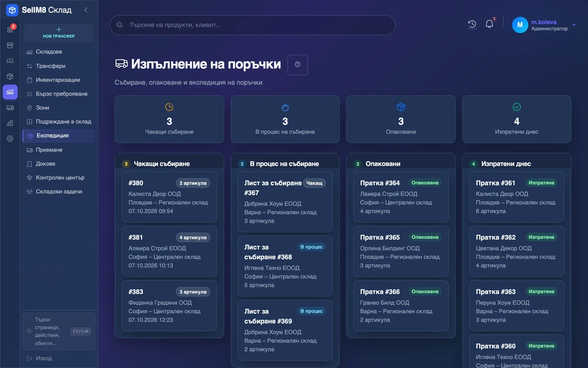This screenshot has width=588, height=368.
Task: Create a new transfer with Нов трансфер
Action: click(x=59, y=33)
